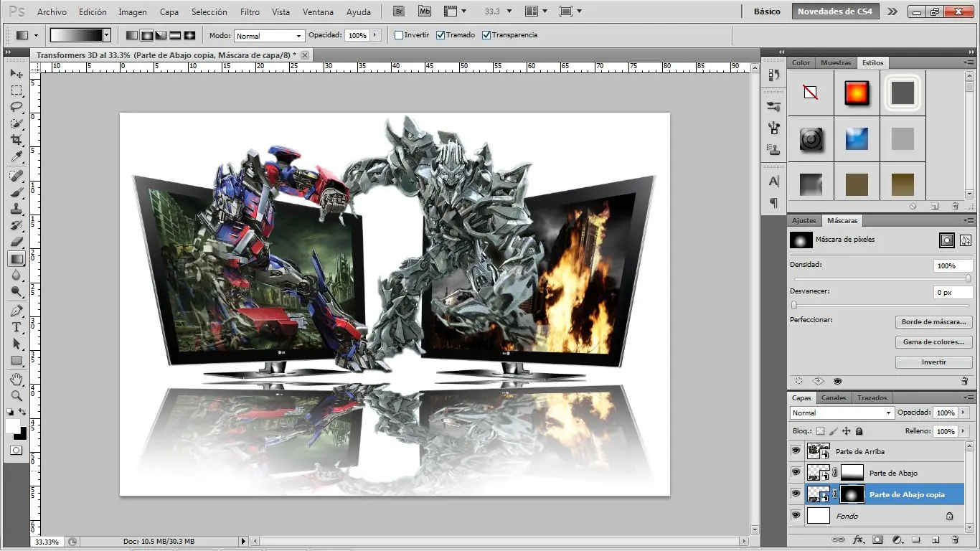The width and height of the screenshot is (980, 551).
Task: Switch to the Canales tab
Action: click(834, 397)
